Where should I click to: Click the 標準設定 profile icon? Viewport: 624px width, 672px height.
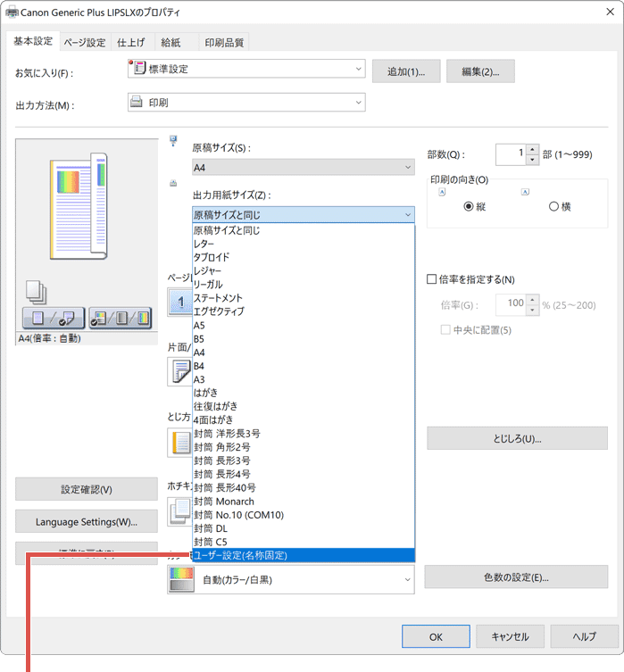pyautogui.click(x=138, y=67)
